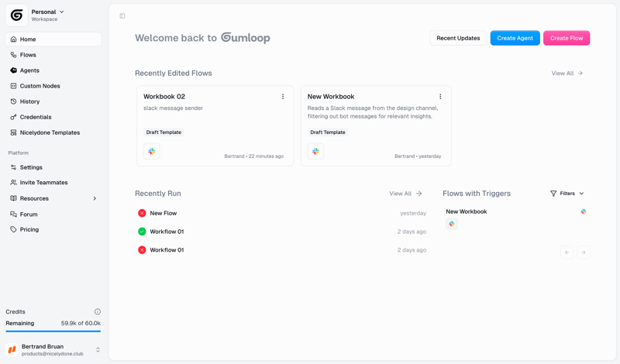Open Agents in sidebar
This screenshot has height=364, width=620.
[53, 70]
